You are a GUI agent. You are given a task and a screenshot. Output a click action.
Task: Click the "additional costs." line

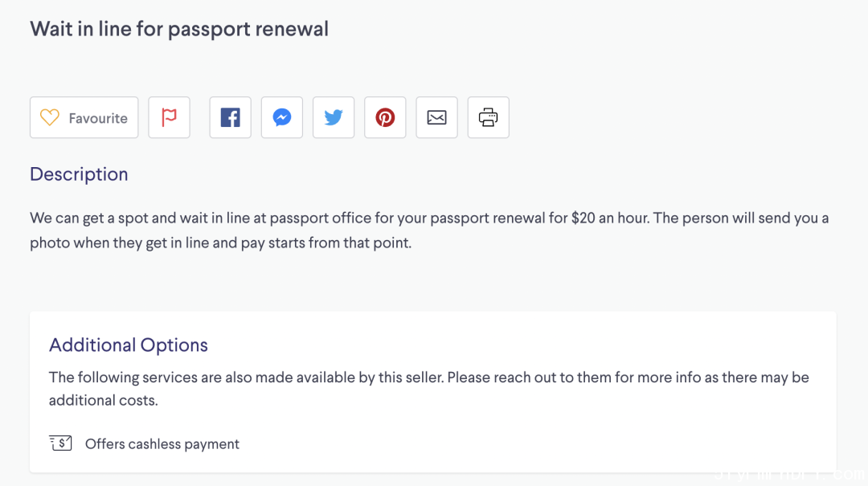104,400
